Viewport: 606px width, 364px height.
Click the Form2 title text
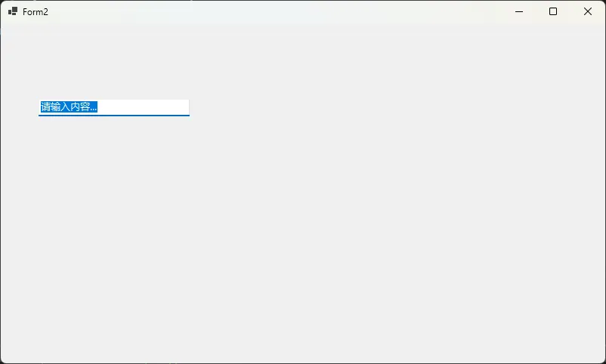click(x=36, y=12)
